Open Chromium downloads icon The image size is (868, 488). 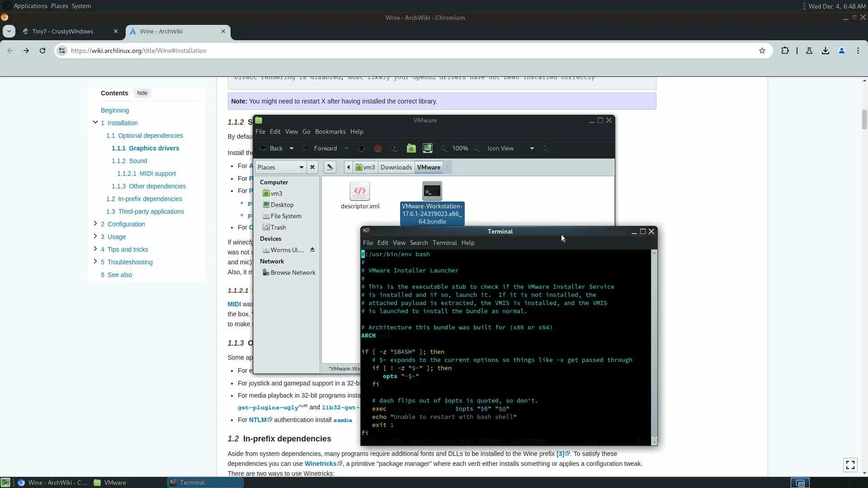point(826,51)
